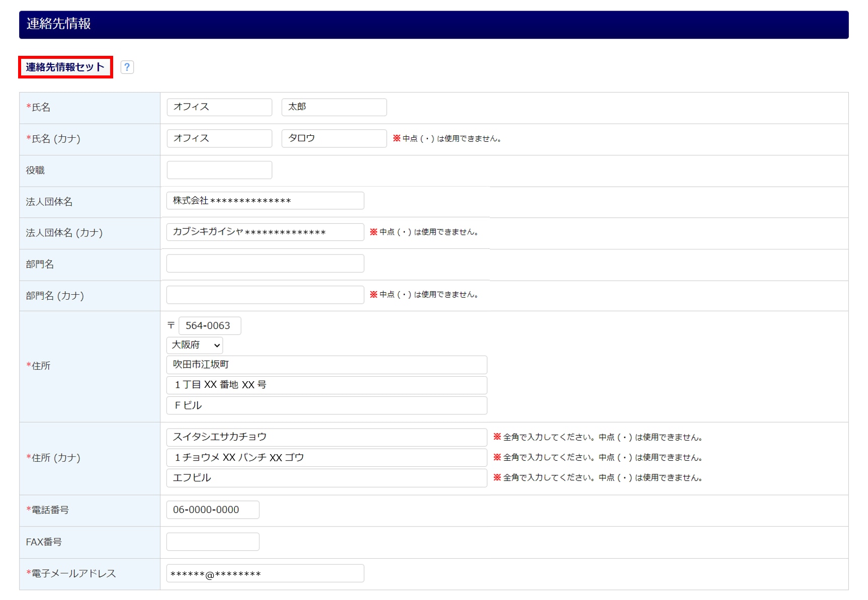This screenshot has height=600, width=868.
Task: Click the family name field containing オフィス
Action: click(219, 107)
